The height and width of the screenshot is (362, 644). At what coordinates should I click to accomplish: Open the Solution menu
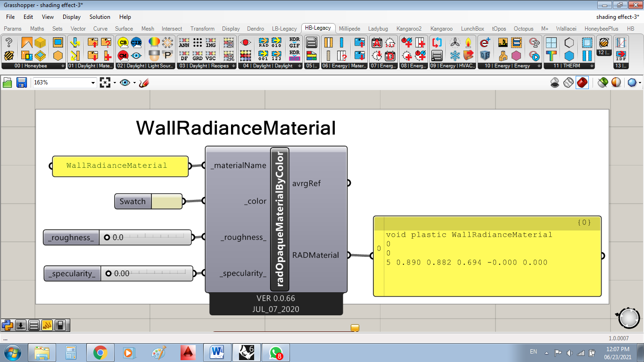[x=100, y=16]
